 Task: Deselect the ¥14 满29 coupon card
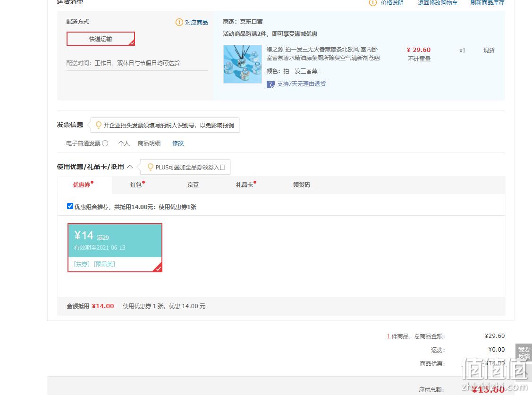pos(115,248)
